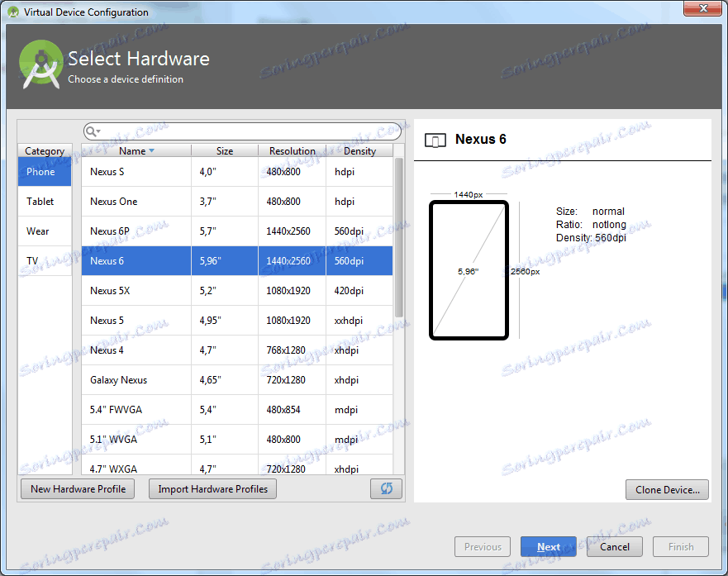
Task: Click Next to proceed
Action: point(548,546)
